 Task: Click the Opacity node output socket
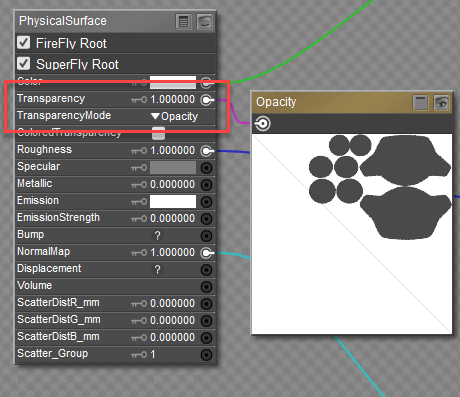pyautogui.click(x=263, y=124)
